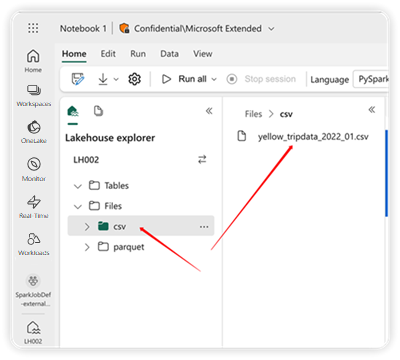The width and height of the screenshot is (400, 360).
Task: Click the csv folder icon
Action: [103, 226]
